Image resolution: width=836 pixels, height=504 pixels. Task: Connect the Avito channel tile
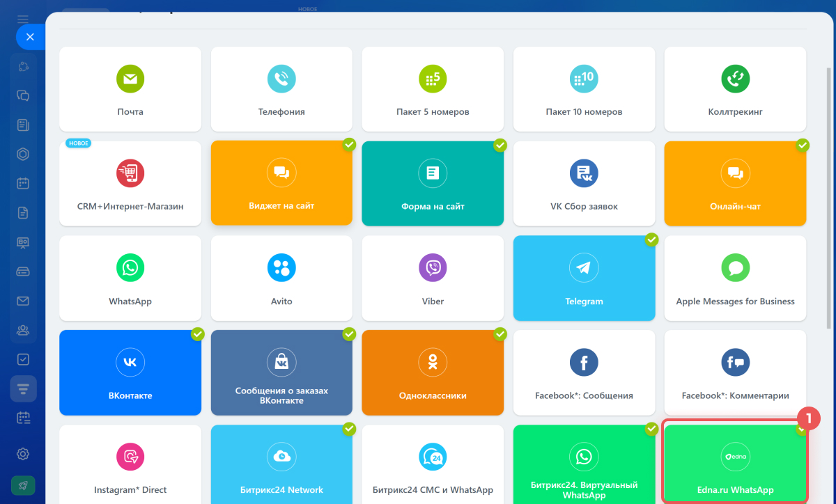click(281, 278)
